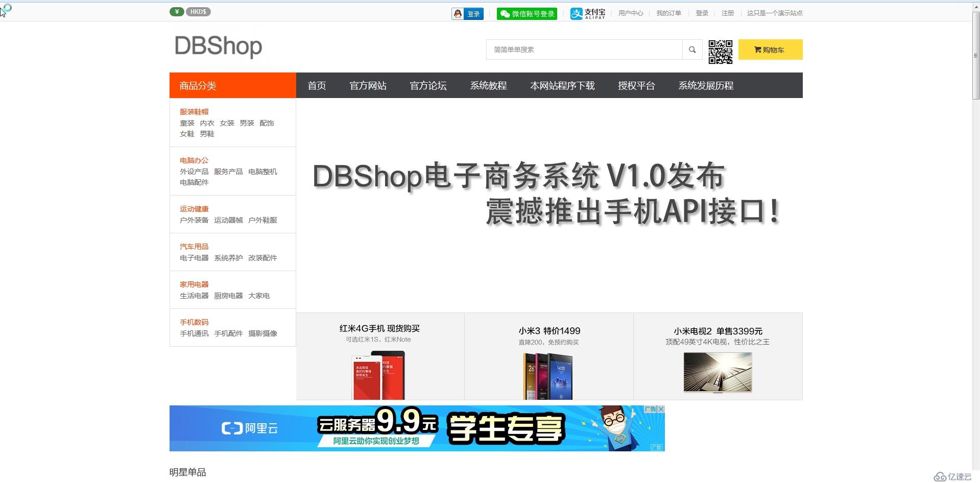
Task: Select 男装 subcategory
Action: [247, 123]
